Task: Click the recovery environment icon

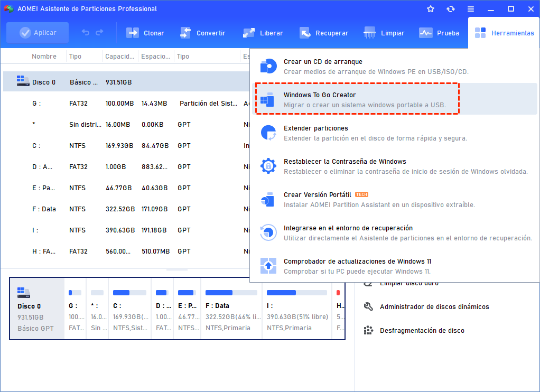Action: tap(268, 232)
